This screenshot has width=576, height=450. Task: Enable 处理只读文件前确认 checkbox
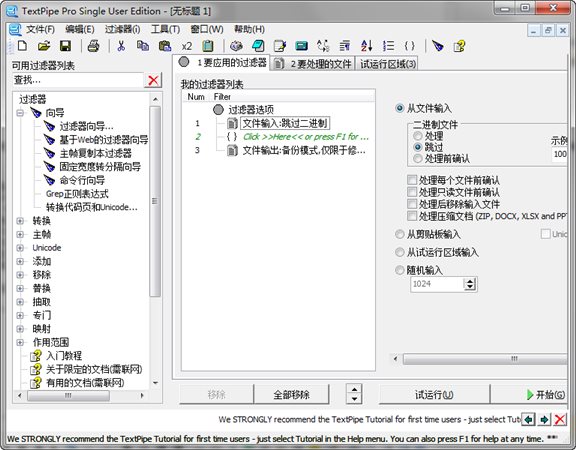click(x=412, y=192)
